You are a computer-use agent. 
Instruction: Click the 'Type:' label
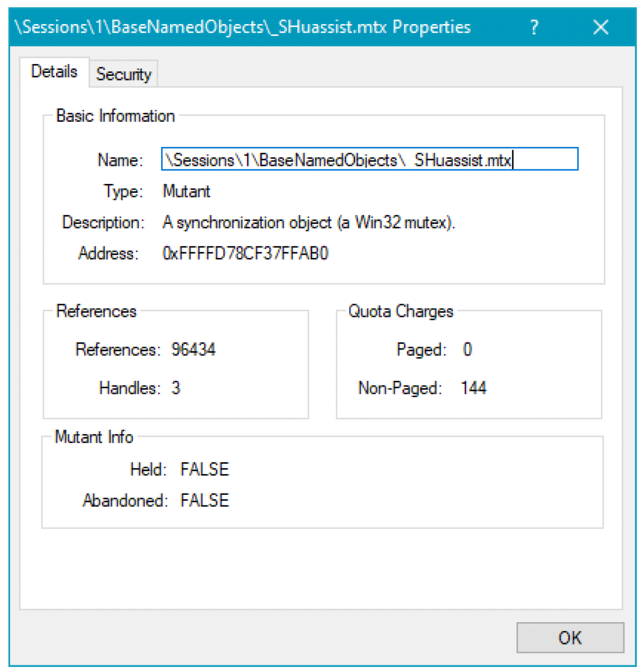pos(123,191)
